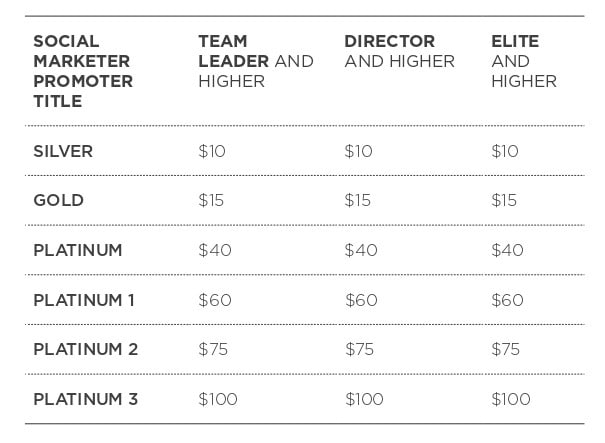605x443 pixels.
Task: Select Gold $15 under Team Leader
Action: click(211, 200)
